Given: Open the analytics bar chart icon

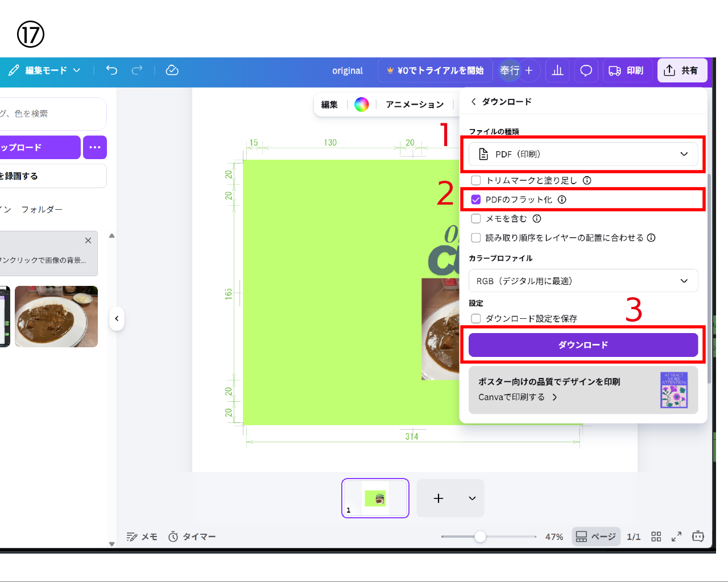Looking at the screenshot, I should click(557, 70).
